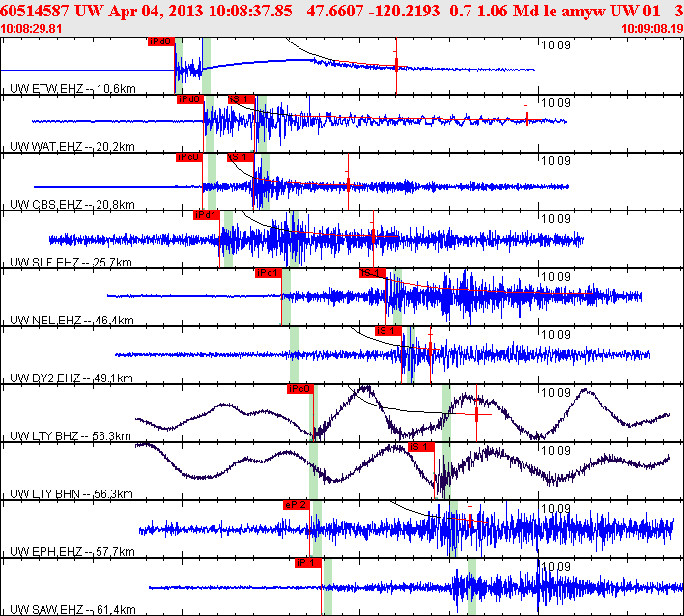The width and height of the screenshot is (684, 616).
Task: Click station label UW EPH EHZ 57.7km
Action: (72, 553)
